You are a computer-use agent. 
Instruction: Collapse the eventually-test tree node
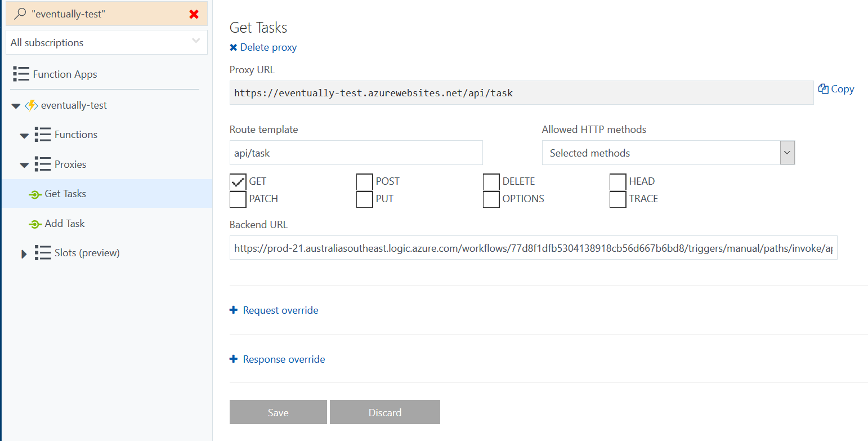(16, 106)
